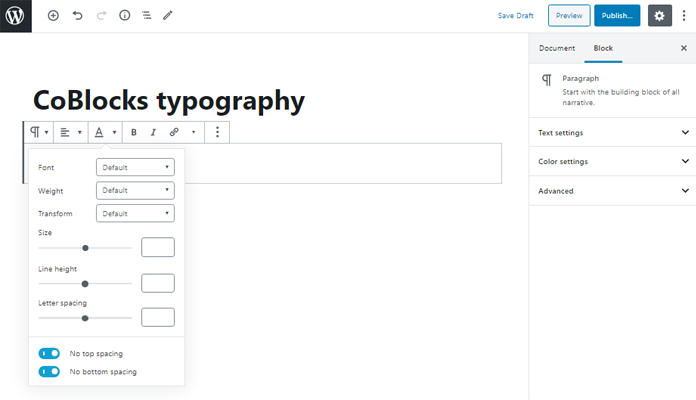Insert a link
Viewport: 696px width, 400px height.
[174, 132]
